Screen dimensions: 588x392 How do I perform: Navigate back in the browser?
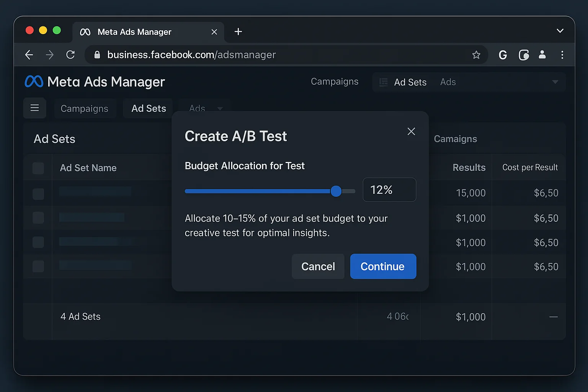(x=29, y=54)
